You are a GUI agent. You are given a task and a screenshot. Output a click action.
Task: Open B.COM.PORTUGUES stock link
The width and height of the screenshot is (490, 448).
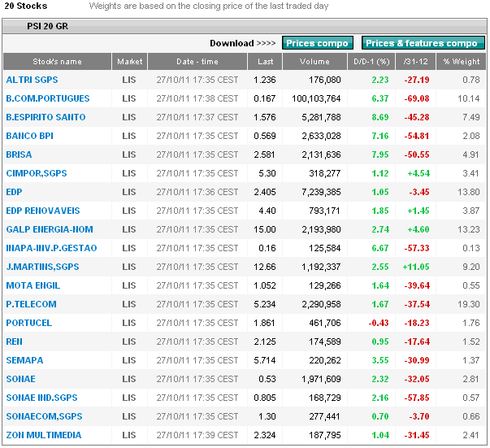coord(48,98)
